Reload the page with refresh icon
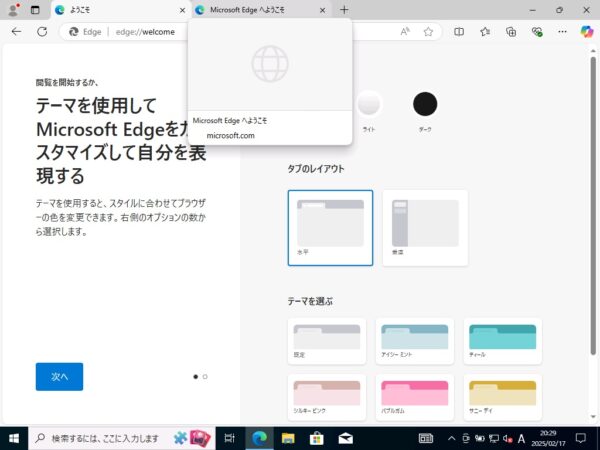 click(x=42, y=32)
